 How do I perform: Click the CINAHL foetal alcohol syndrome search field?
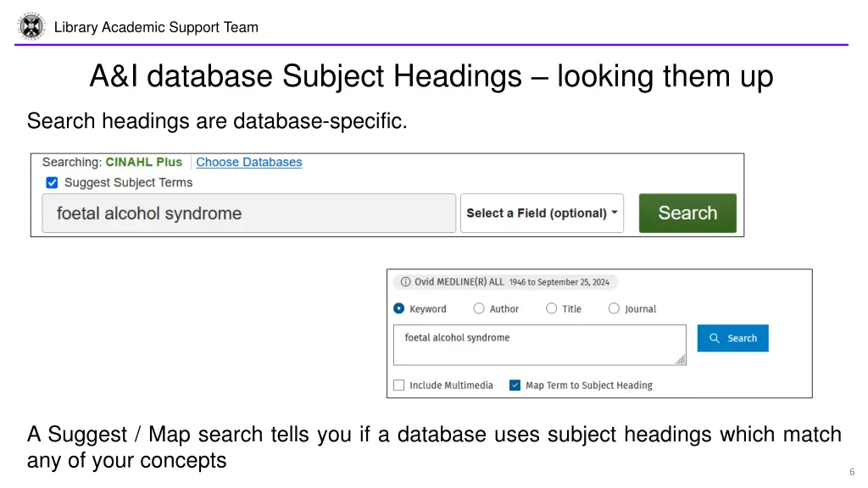pyautogui.click(x=249, y=213)
